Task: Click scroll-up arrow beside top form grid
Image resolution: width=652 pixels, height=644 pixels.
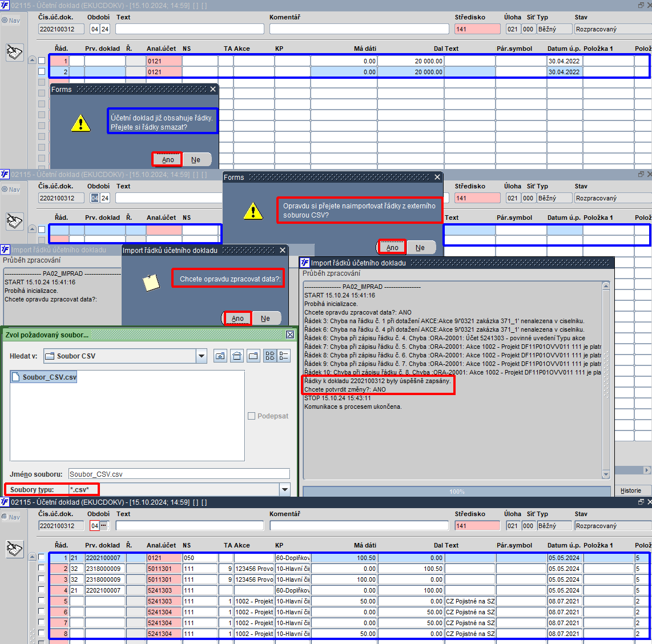Action: pyautogui.click(x=32, y=61)
